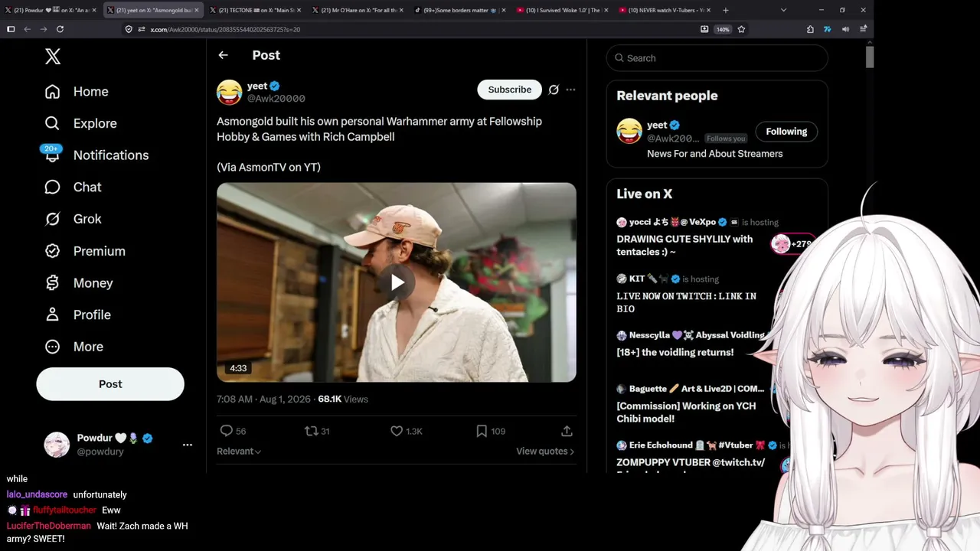The width and height of the screenshot is (980, 551).
Task: Switch to the Powdur X tab
Action: [51, 10]
